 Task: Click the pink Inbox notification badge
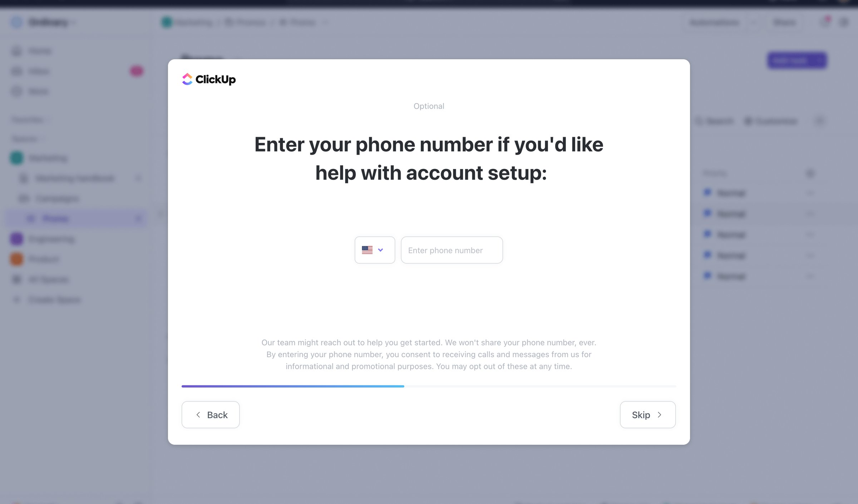pos(136,71)
